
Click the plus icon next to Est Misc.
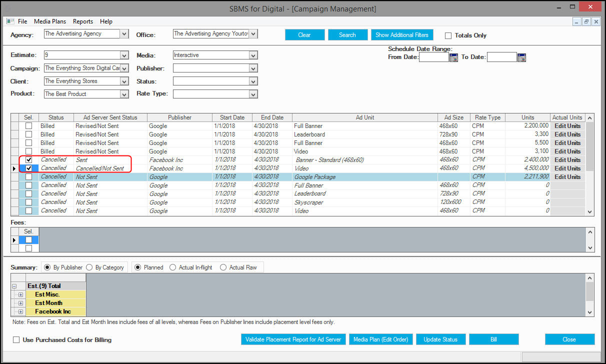click(x=20, y=294)
